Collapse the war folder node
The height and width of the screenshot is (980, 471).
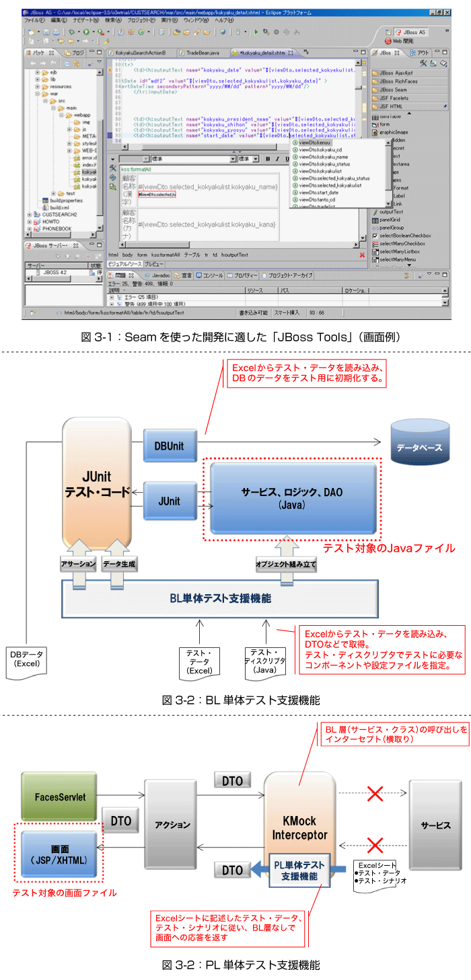pyautogui.click(x=37, y=93)
